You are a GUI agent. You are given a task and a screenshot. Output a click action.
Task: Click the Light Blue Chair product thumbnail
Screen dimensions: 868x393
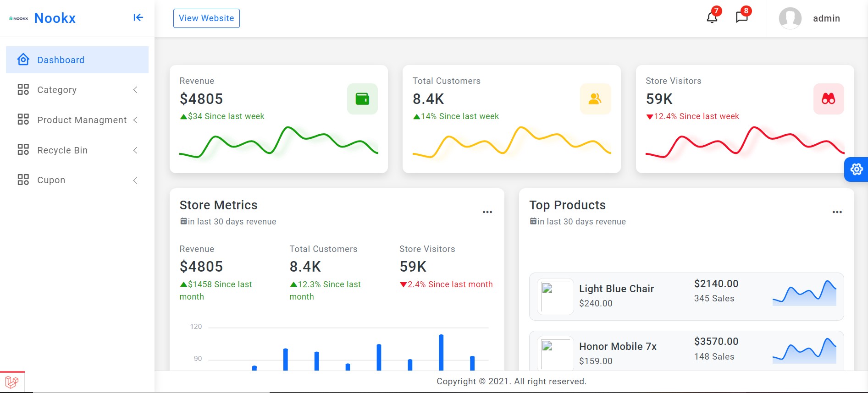coord(555,296)
